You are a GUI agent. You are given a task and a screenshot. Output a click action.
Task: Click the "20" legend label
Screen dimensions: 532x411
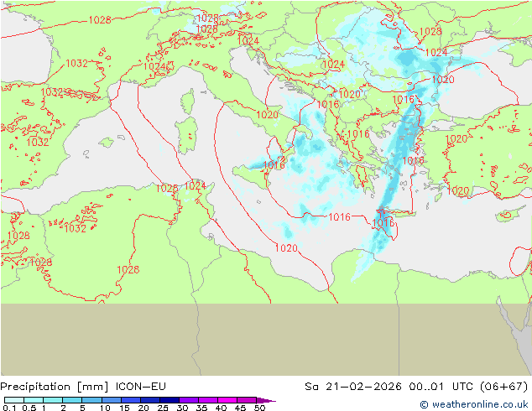(x=143, y=408)
